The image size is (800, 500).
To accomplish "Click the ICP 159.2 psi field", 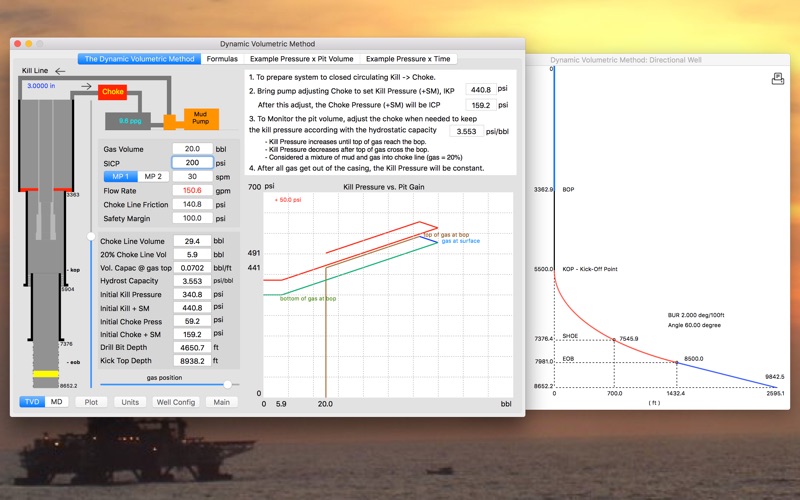I will [481, 105].
